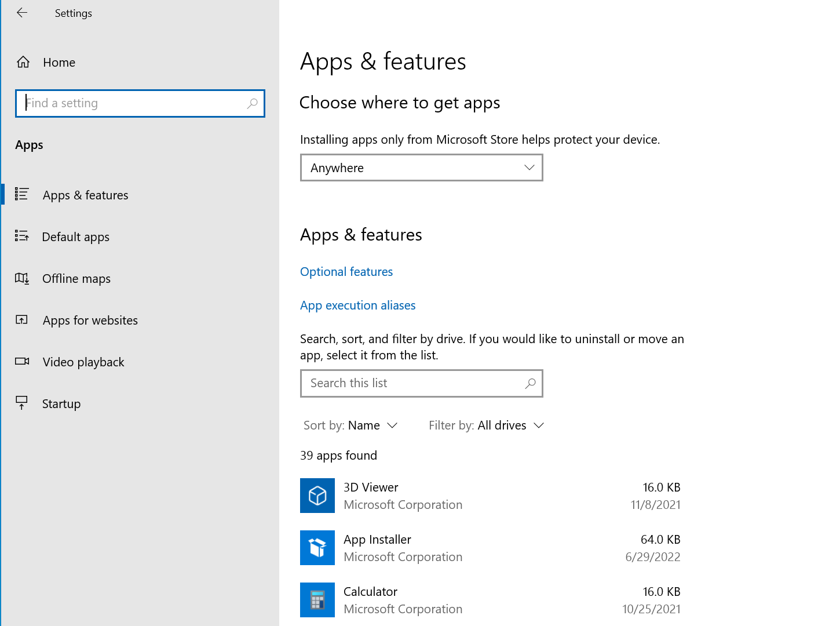This screenshot has height=626, width=840.
Task: Select the Apps & features sidebar entry
Action: coord(85,195)
